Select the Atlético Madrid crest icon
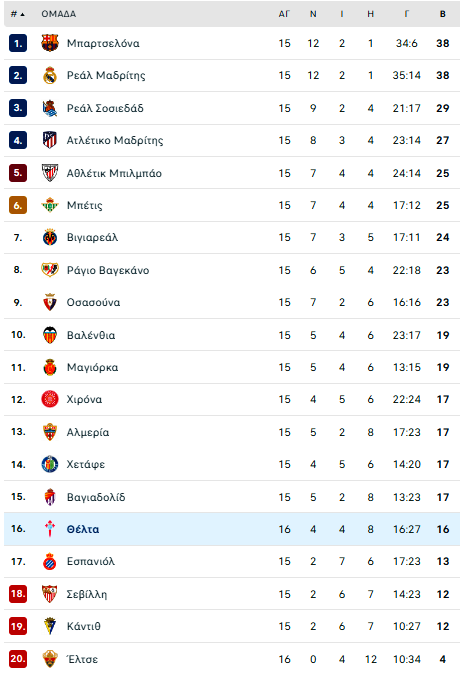 click(50, 140)
